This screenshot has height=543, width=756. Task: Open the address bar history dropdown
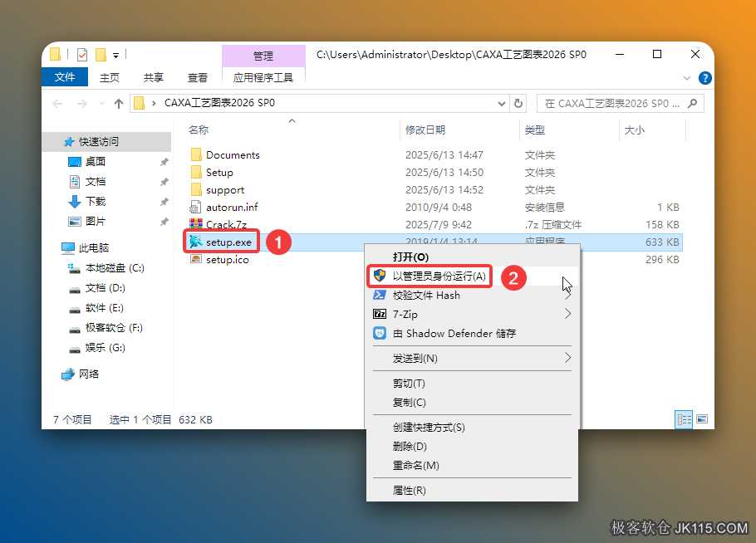point(502,104)
